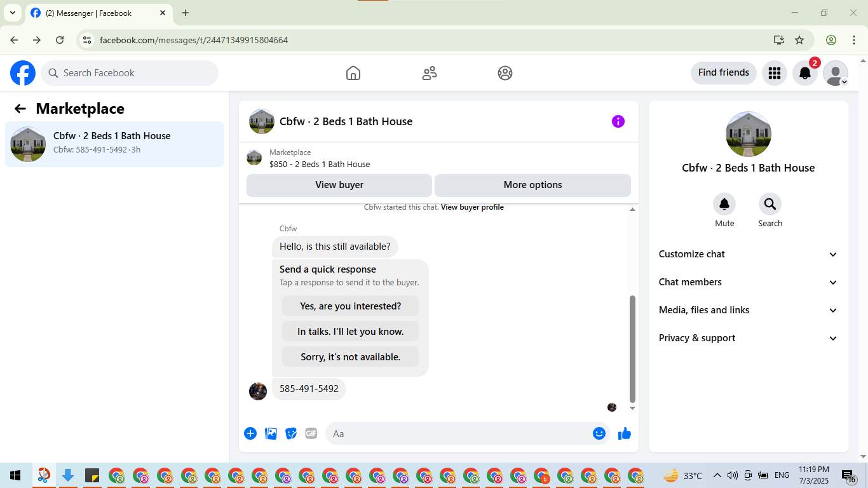Open the volume control in system tray
The image size is (868, 488).
[733, 475]
